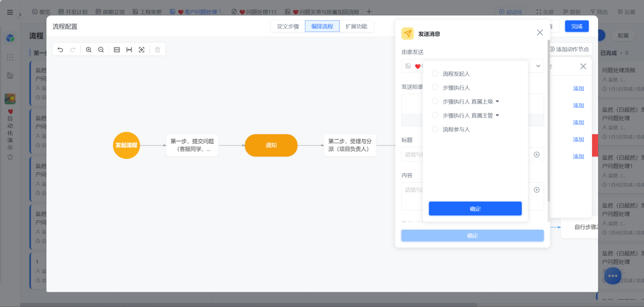Expand the 由谁发送 dropdown arrow

click(538, 66)
